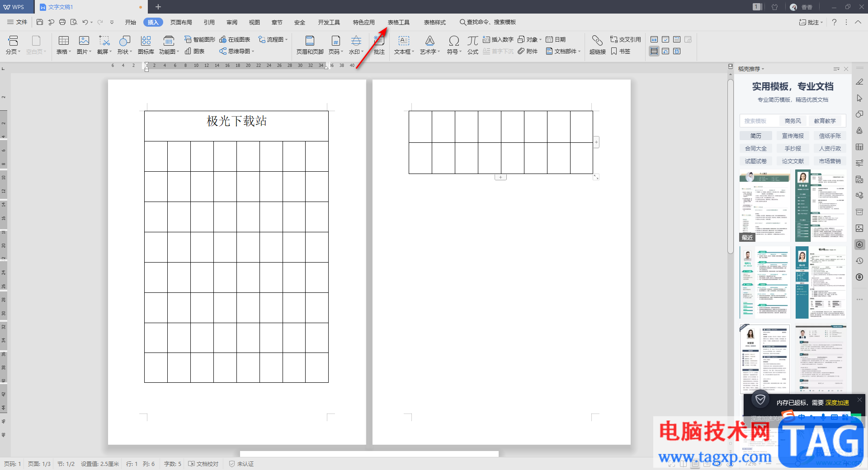Open Print Preview from quick toolbar
868x470 pixels.
coord(74,22)
